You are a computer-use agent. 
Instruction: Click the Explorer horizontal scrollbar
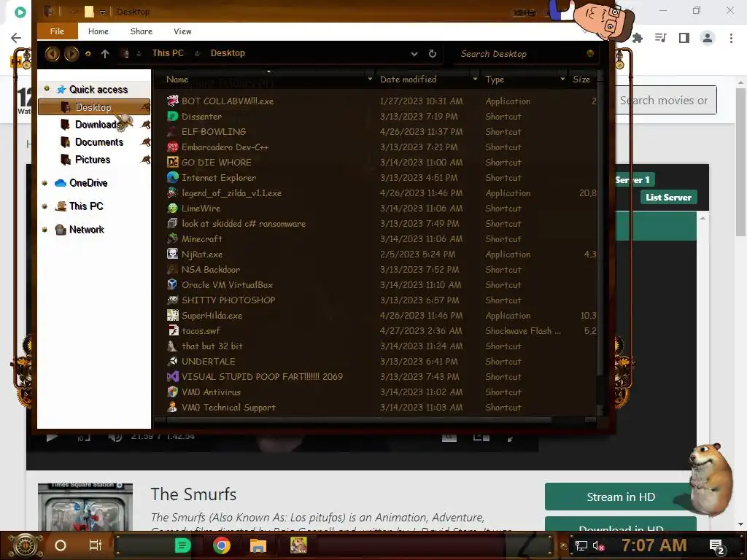coord(358,420)
